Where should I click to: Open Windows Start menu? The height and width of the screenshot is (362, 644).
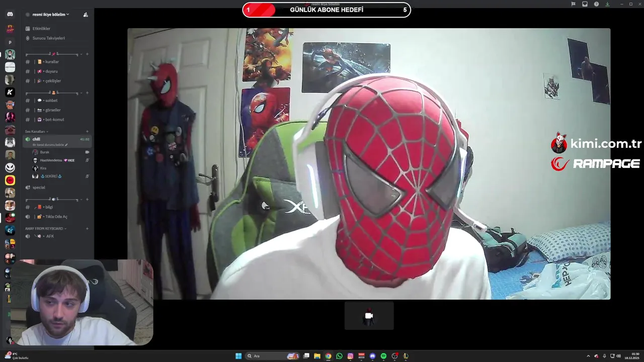[238, 356]
